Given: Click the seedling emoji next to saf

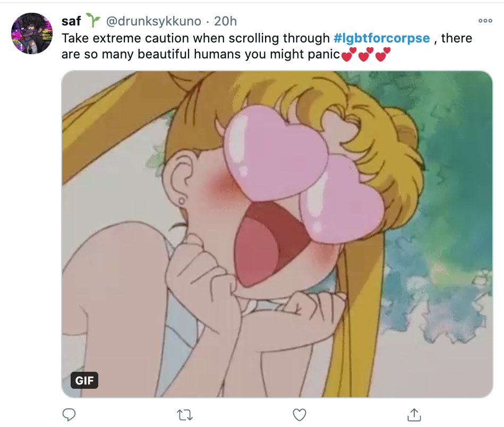Looking at the screenshot, I should pyautogui.click(x=93, y=21).
